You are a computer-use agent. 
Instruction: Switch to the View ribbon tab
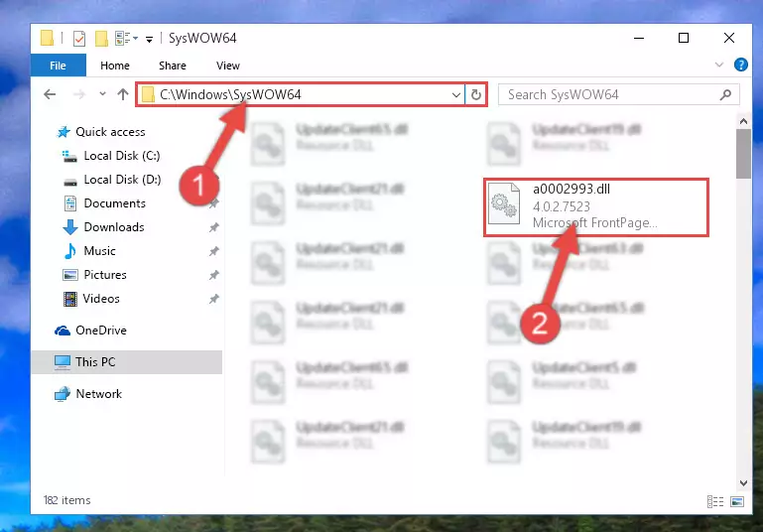coord(228,66)
